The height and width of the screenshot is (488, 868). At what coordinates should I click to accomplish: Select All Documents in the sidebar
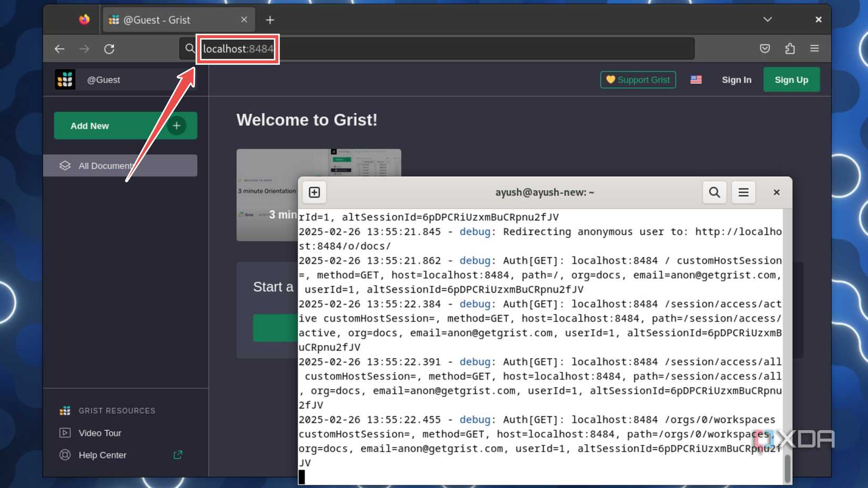tap(120, 166)
